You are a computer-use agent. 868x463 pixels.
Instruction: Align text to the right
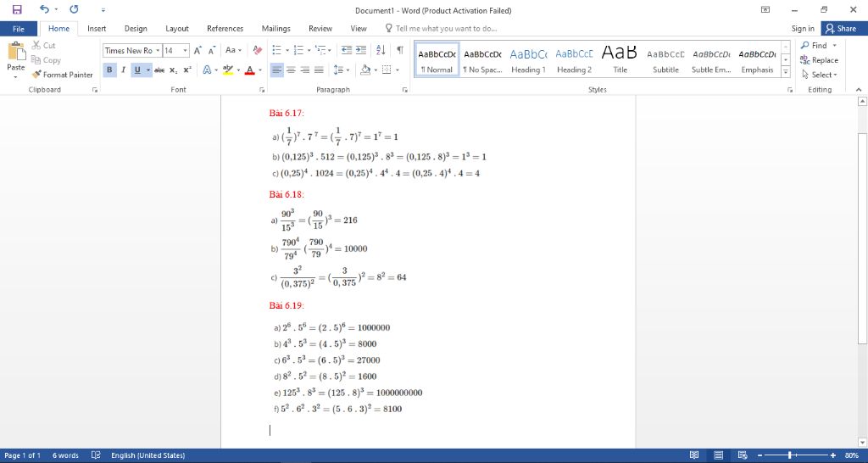click(304, 70)
